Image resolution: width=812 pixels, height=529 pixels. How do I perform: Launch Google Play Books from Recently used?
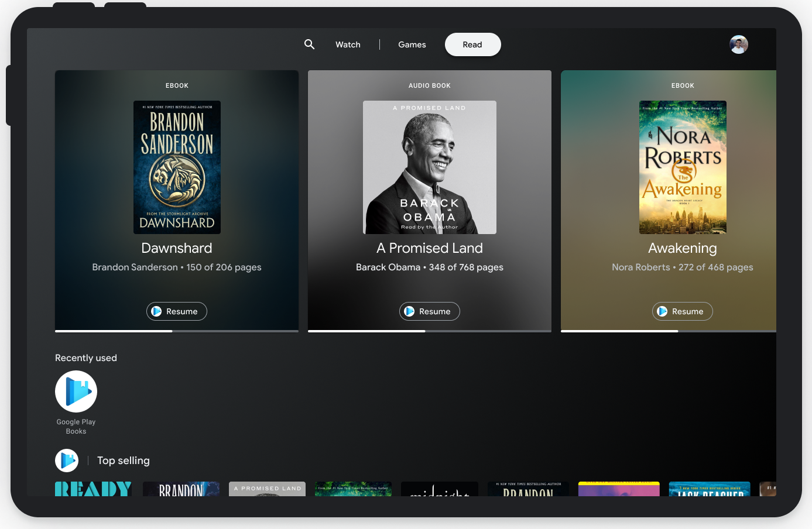76,391
